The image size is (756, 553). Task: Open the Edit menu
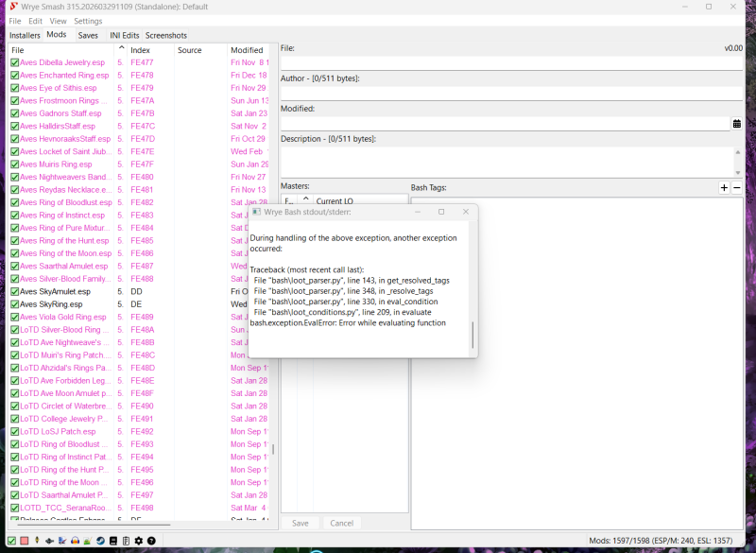pyautogui.click(x=35, y=21)
